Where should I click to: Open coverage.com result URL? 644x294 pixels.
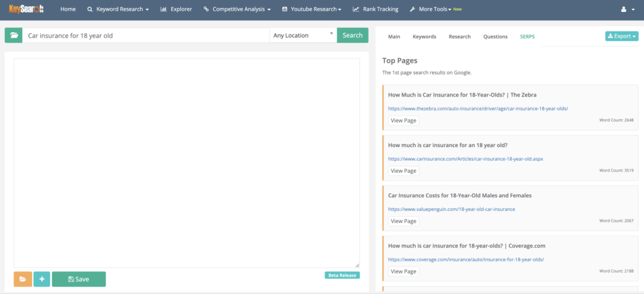click(466, 259)
